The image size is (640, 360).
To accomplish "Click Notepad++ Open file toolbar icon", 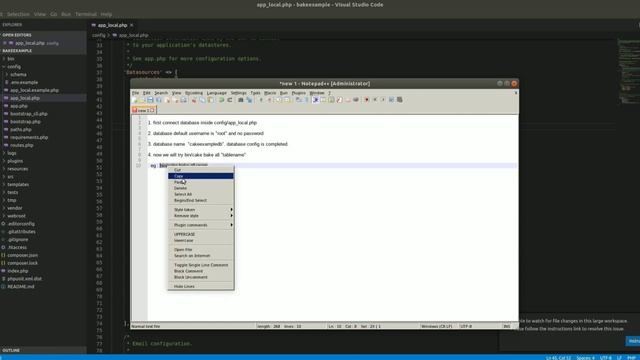I will pyautogui.click(x=142, y=100).
